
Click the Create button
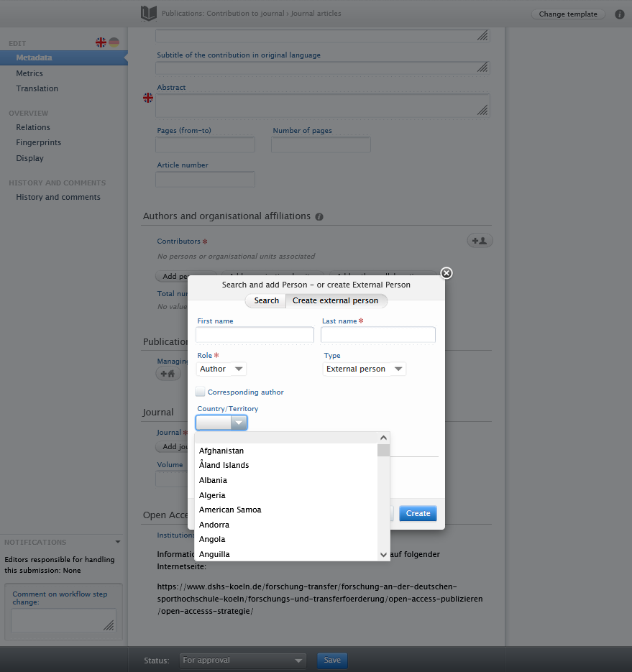[x=417, y=513]
